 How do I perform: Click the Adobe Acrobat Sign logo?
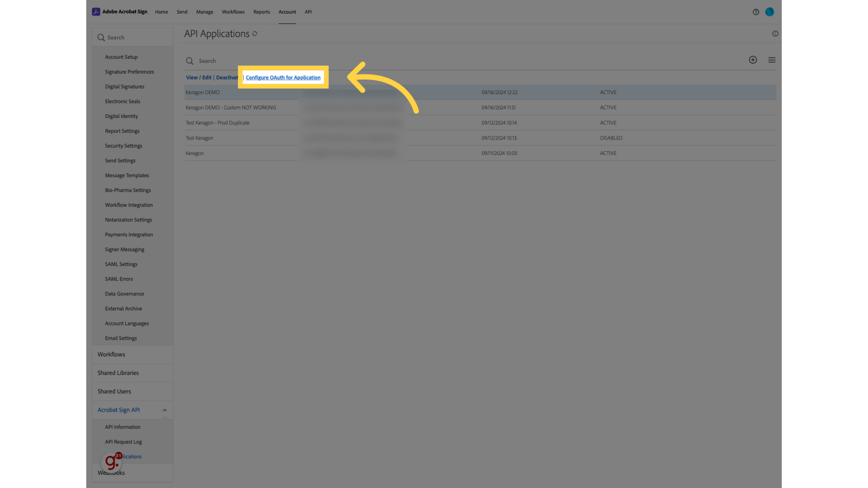click(120, 12)
